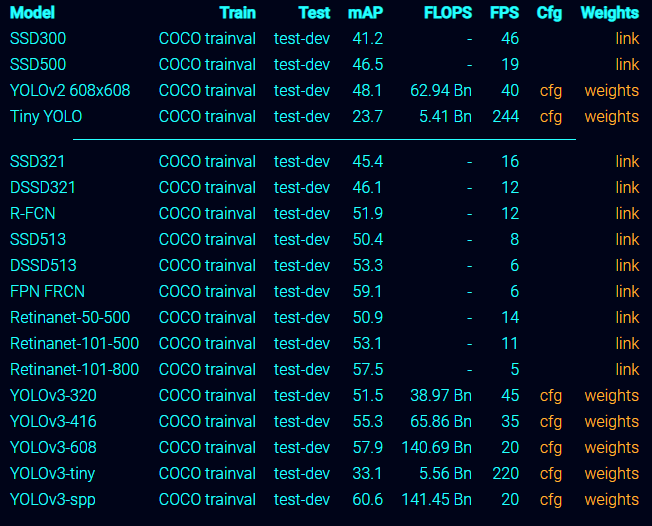Select the Tiny YOLO model name
Screen dimensions: 652x526
click(46, 117)
